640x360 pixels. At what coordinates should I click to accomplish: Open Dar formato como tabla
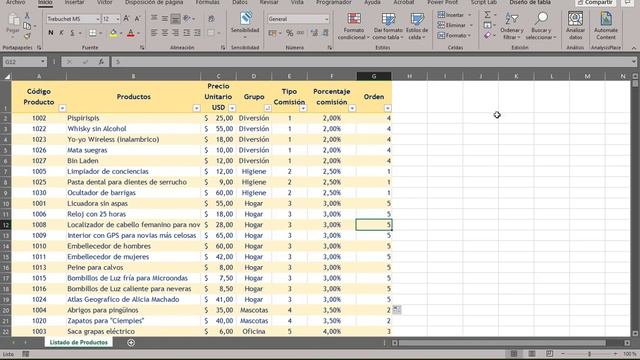pyautogui.click(x=388, y=26)
